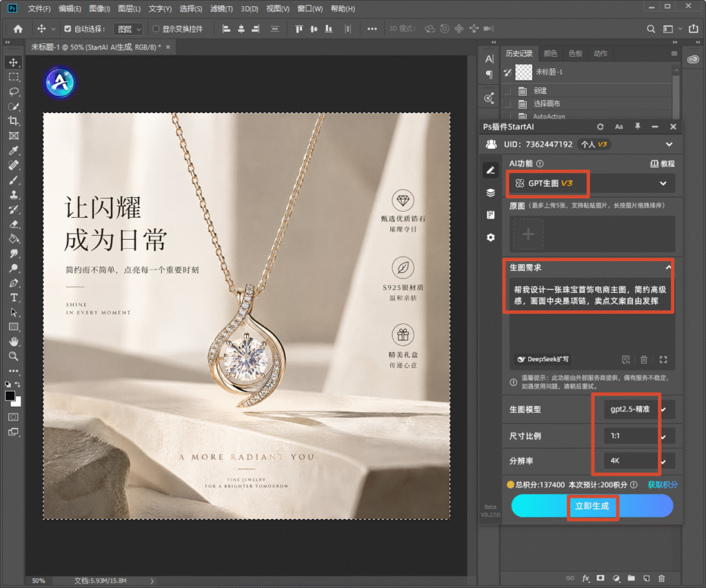Open StartAI settings gear icon

[491, 237]
